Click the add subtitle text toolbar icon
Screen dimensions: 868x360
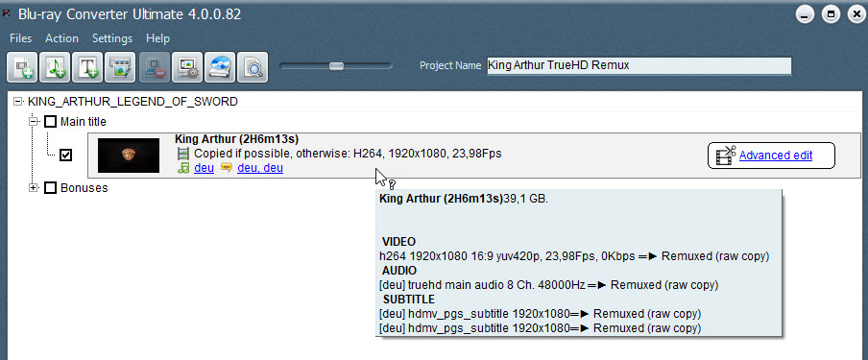pyautogui.click(x=87, y=67)
